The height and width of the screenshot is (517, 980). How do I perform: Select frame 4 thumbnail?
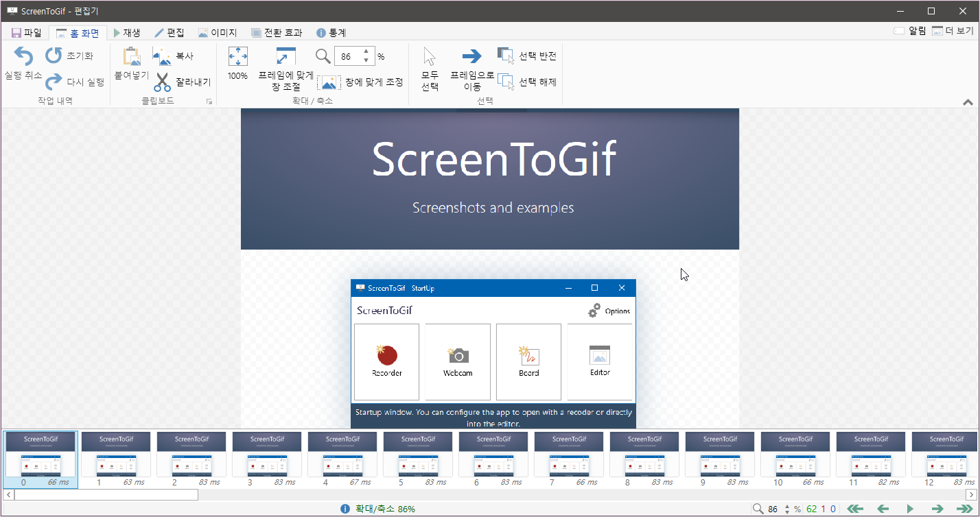click(342, 459)
